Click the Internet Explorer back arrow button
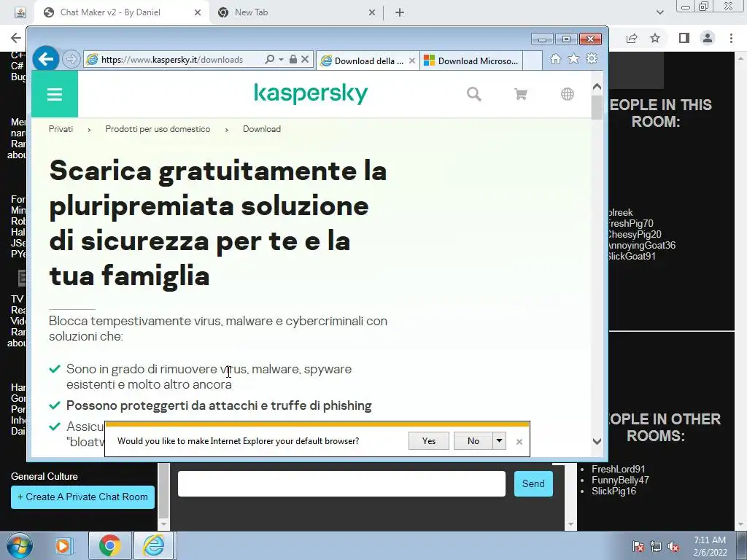747x560 pixels. [46, 60]
